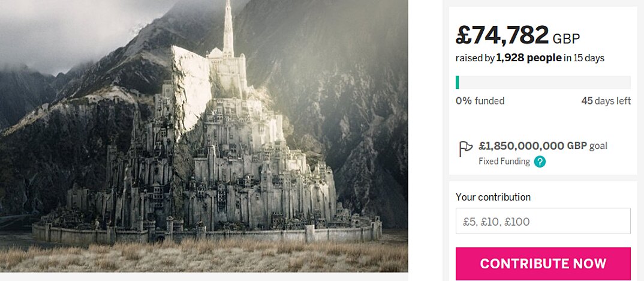Click the 1,928 people backers text
This screenshot has width=644, height=281.
coord(529,58)
